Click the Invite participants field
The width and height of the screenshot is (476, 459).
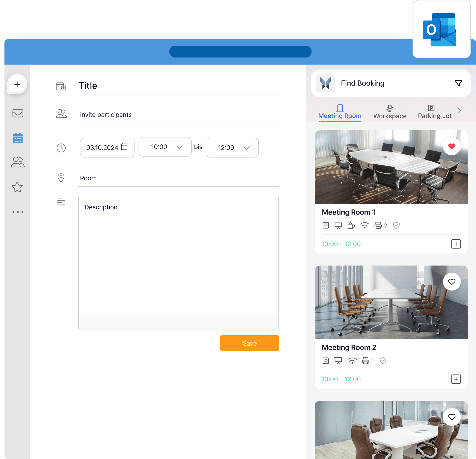tap(170, 115)
